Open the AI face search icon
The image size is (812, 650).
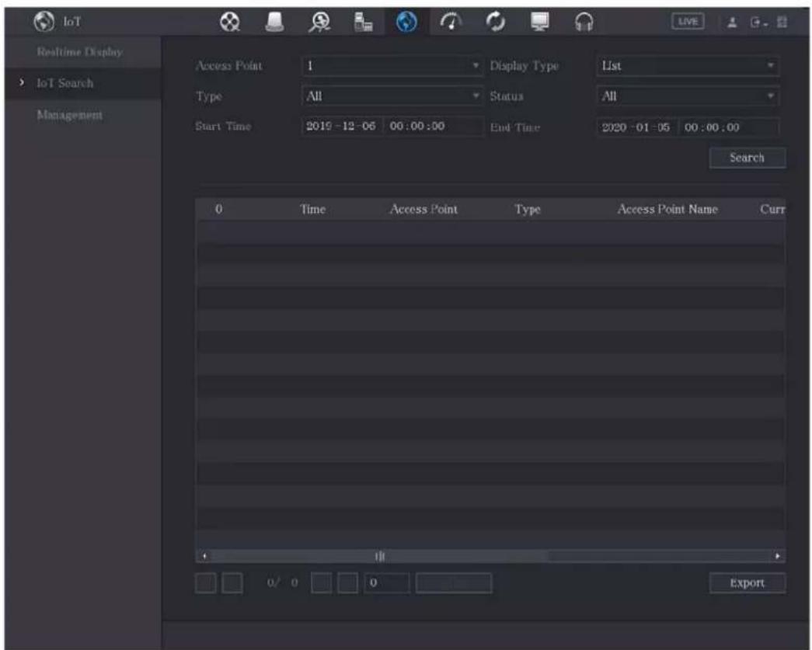click(x=319, y=22)
